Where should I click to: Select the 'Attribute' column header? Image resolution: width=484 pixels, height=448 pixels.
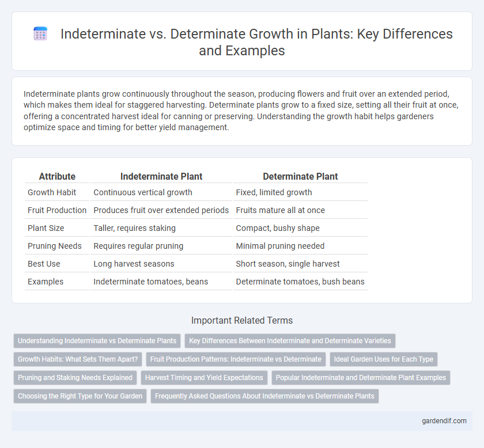click(57, 176)
